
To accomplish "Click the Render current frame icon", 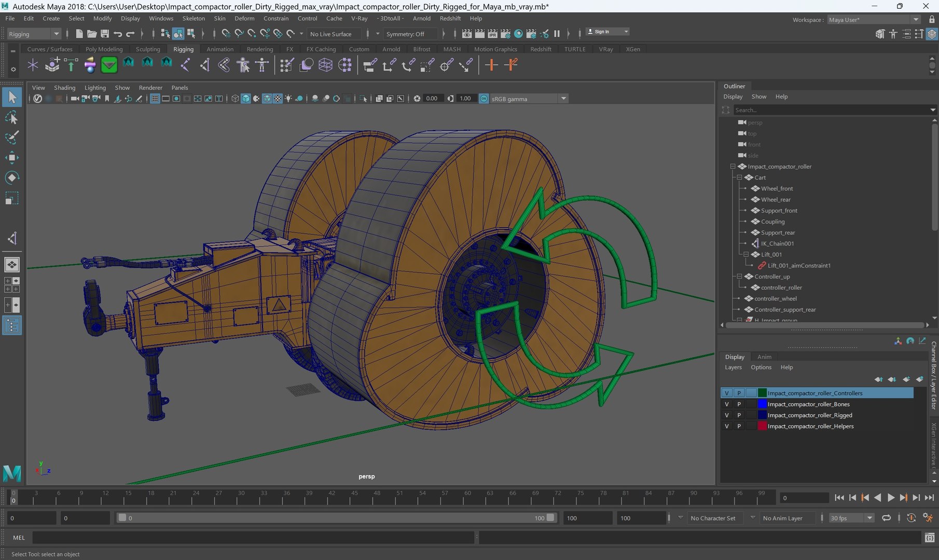I will coord(479,34).
